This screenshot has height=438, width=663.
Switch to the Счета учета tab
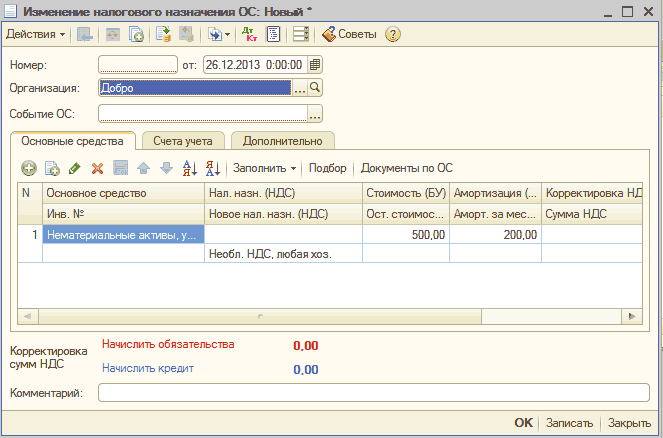[183, 141]
